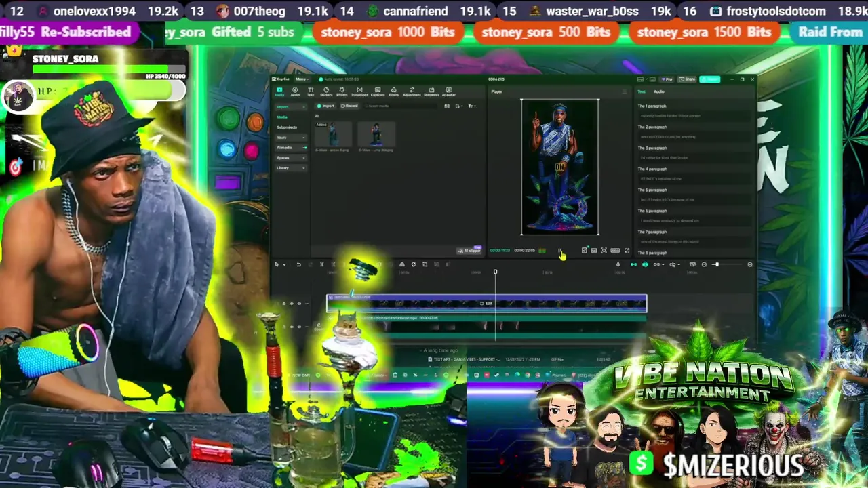
Task: Hide the top video track with eye icon
Action: coord(292,304)
